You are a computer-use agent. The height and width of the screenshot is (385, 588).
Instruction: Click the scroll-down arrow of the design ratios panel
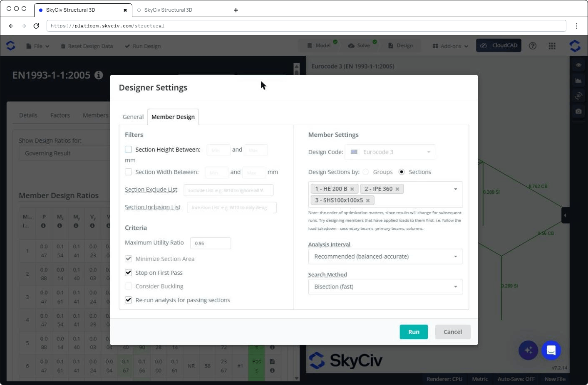[x=297, y=378]
